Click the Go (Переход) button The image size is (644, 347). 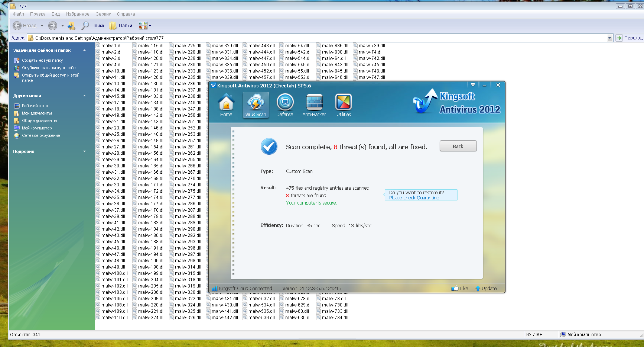(629, 38)
